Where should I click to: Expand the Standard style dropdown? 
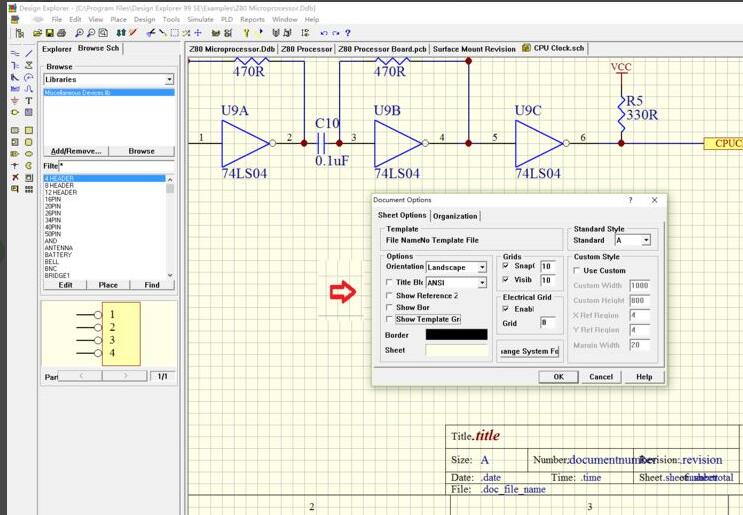click(x=646, y=240)
